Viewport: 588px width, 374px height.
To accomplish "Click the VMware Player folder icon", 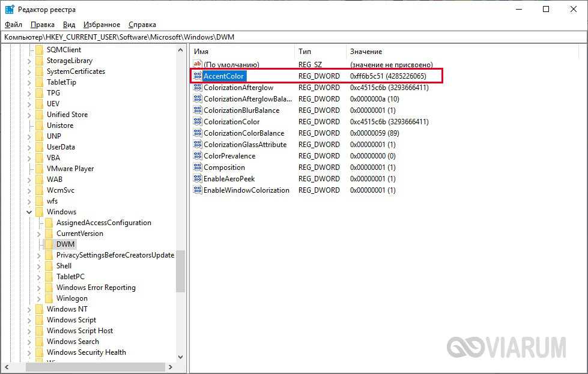I will click(40, 169).
